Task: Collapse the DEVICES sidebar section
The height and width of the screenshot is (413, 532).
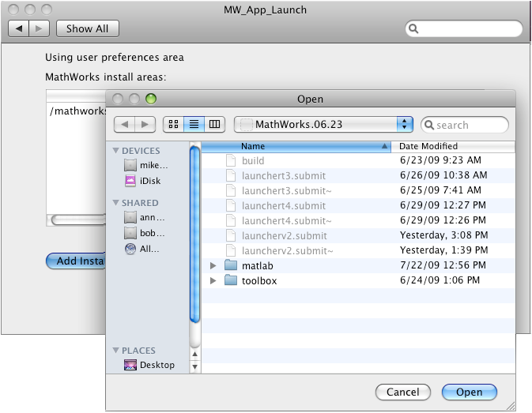Action: pos(116,151)
